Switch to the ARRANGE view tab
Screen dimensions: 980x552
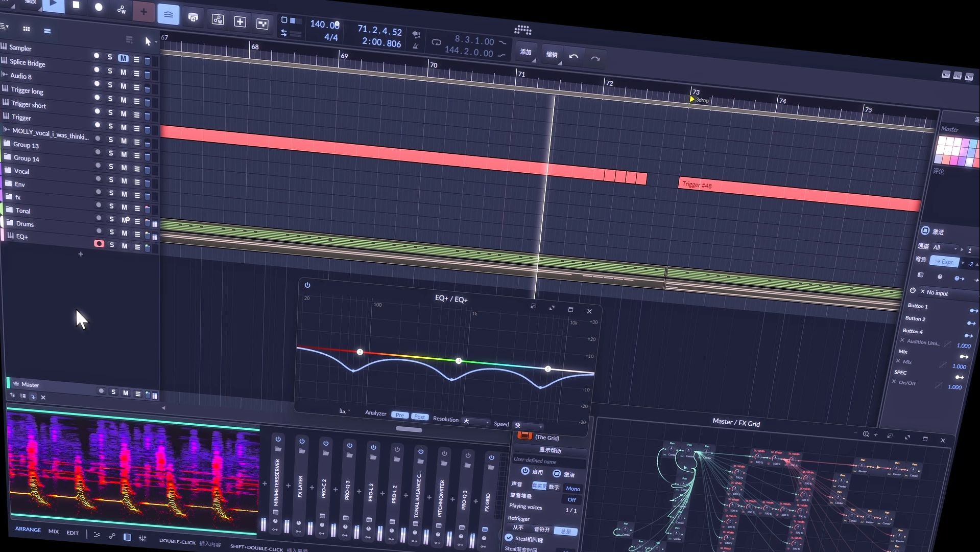(x=28, y=529)
